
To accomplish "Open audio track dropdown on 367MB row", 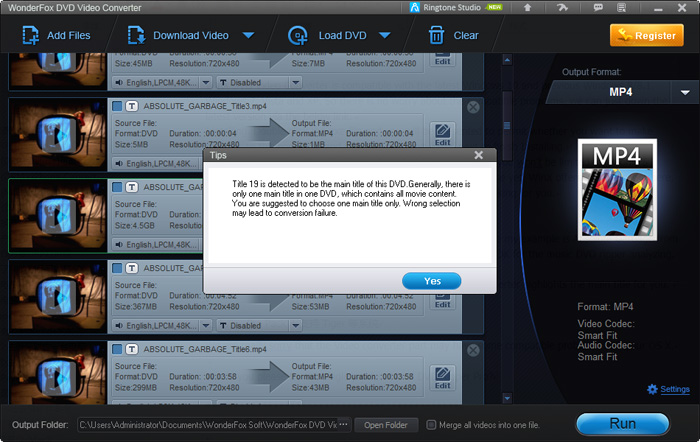I will [206, 325].
